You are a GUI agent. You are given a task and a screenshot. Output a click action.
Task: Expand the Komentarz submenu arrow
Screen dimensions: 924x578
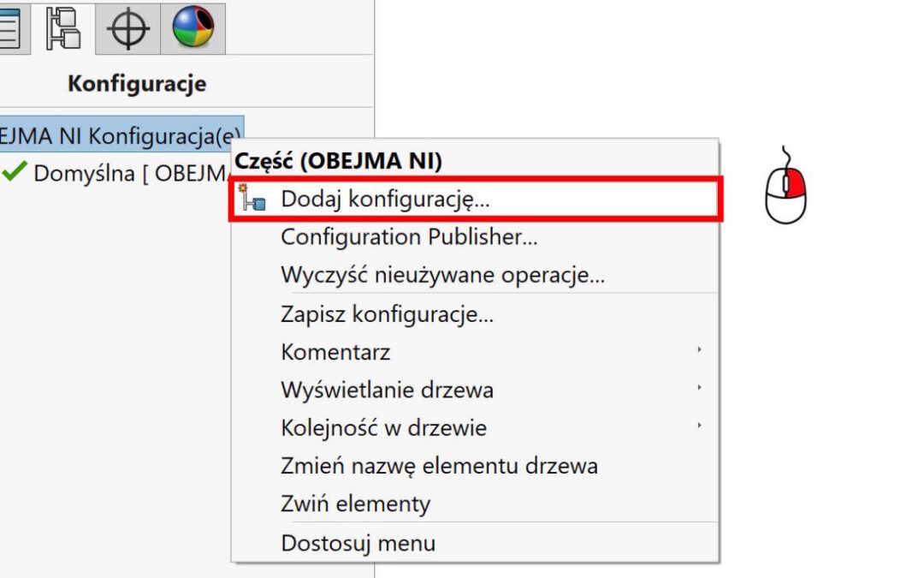click(x=699, y=350)
